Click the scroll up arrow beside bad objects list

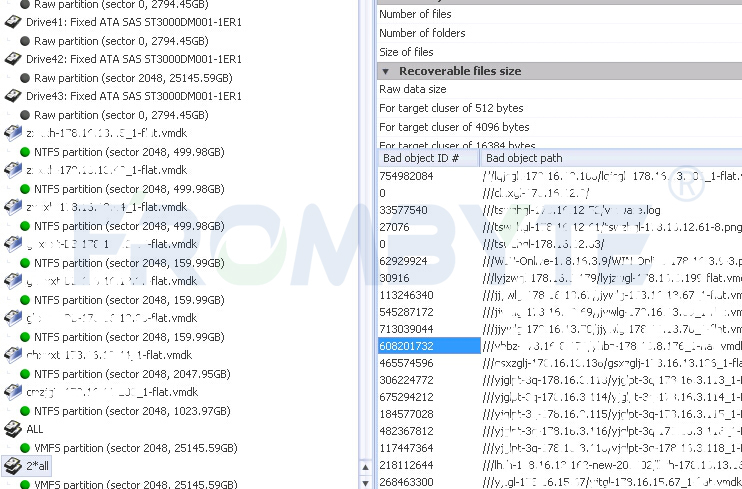365,467
